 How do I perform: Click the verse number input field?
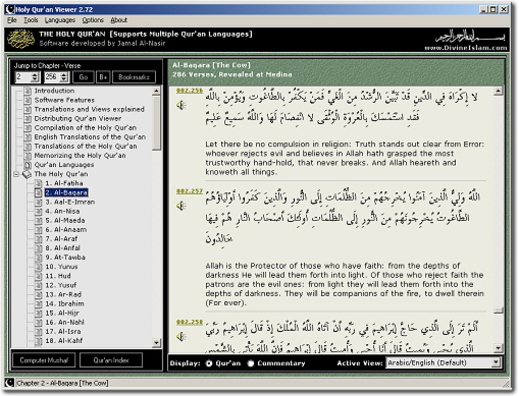52,77
